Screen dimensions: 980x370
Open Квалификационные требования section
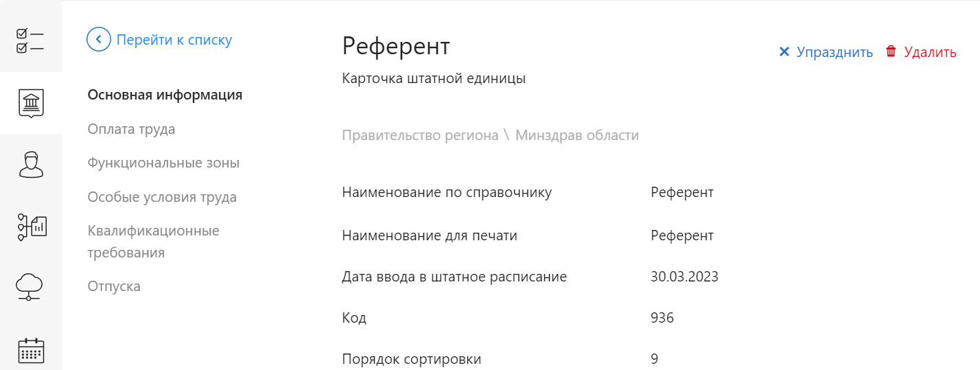(x=153, y=242)
